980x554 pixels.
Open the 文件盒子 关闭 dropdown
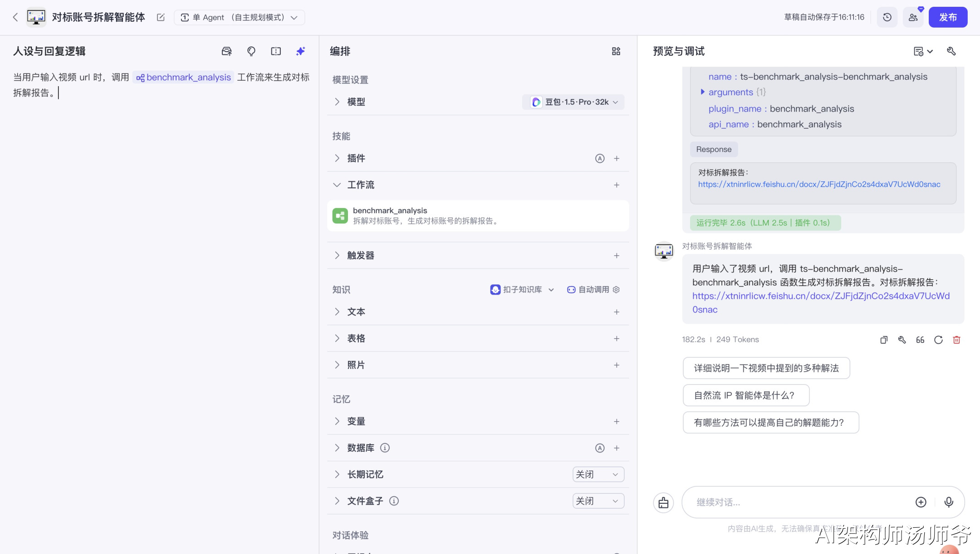click(598, 501)
